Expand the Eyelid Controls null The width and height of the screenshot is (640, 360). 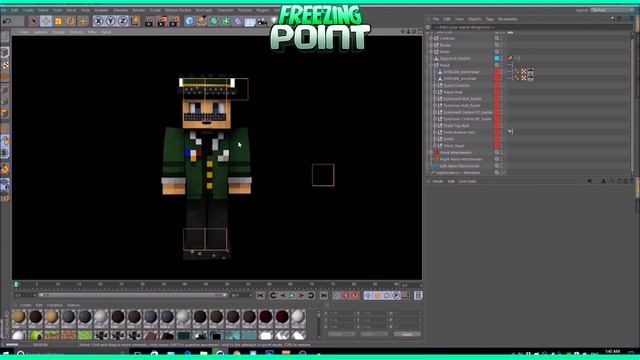click(x=435, y=85)
